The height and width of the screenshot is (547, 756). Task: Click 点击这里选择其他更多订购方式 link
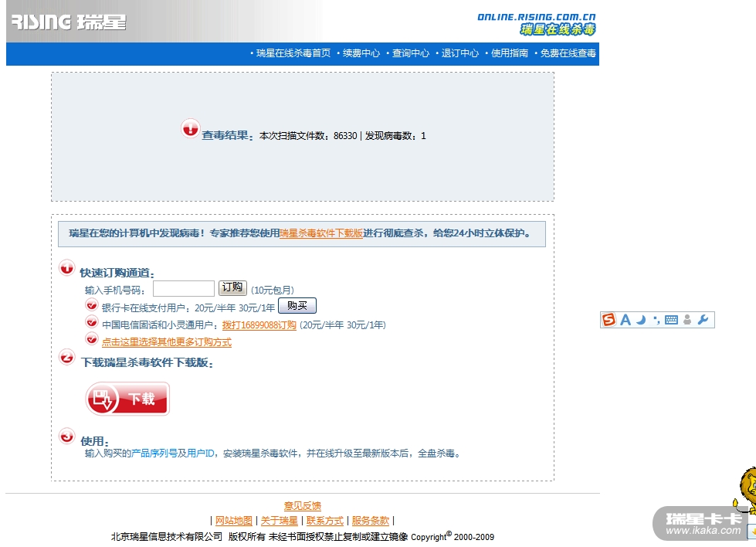tap(167, 342)
